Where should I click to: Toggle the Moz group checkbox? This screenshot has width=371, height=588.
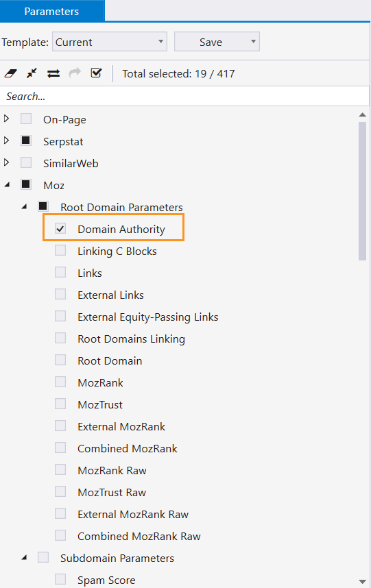click(x=26, y=184)
